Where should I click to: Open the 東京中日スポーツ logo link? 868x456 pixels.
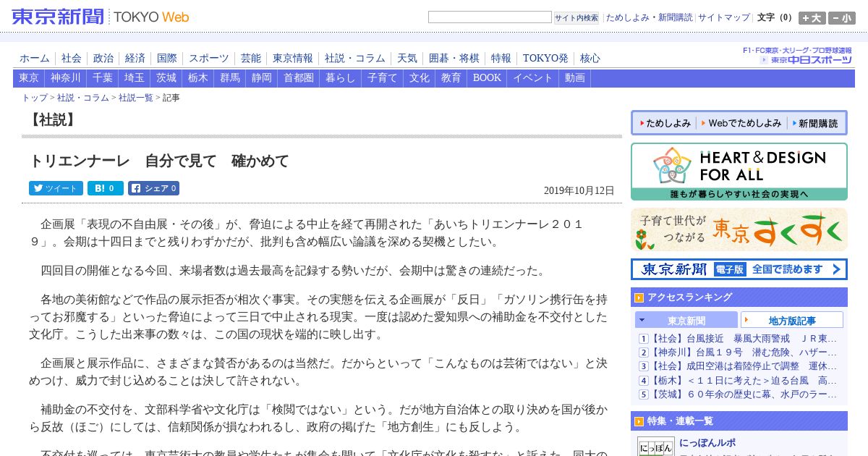tap(806, 59)
